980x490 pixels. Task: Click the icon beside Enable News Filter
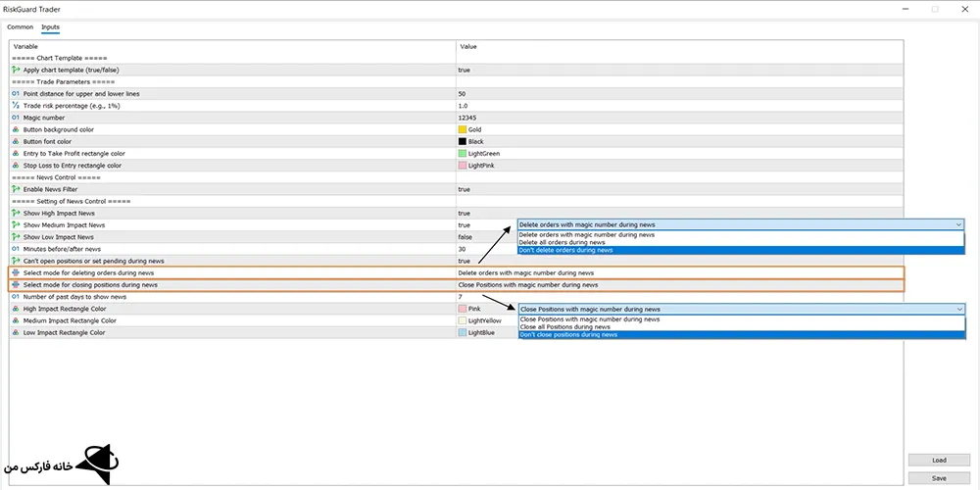point(16,189)
